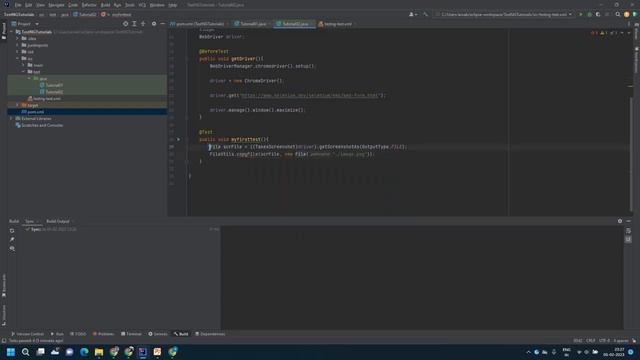The width and height of the screenshot is (640, 360).
Task: Click the Selenium URL link in driver.get
Action: pyautogui.click(x=310, y=96)
